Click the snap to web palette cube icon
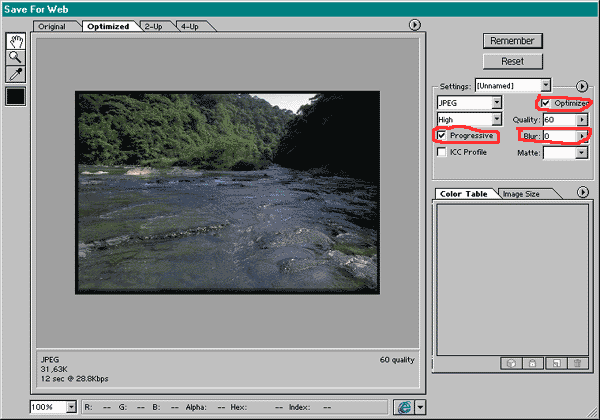The width and height of the screenshot is (600, 420). point(511,363)
